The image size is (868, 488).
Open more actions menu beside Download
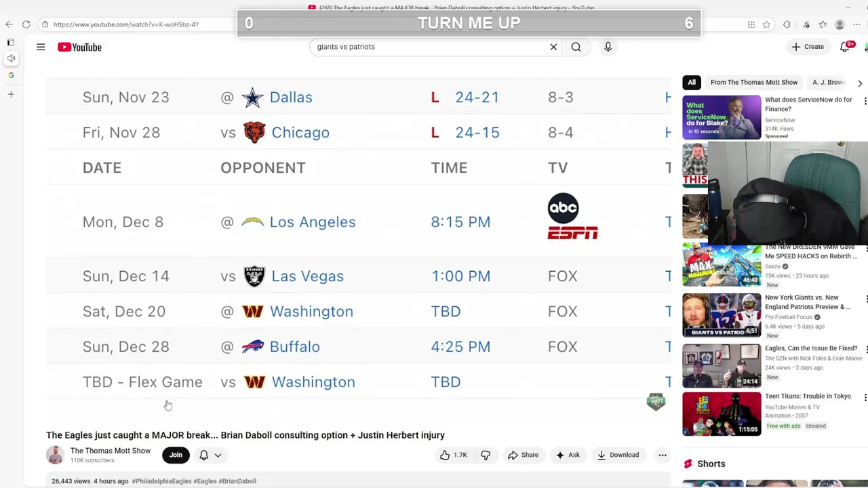pyautogui.click(x=663, y=455)
